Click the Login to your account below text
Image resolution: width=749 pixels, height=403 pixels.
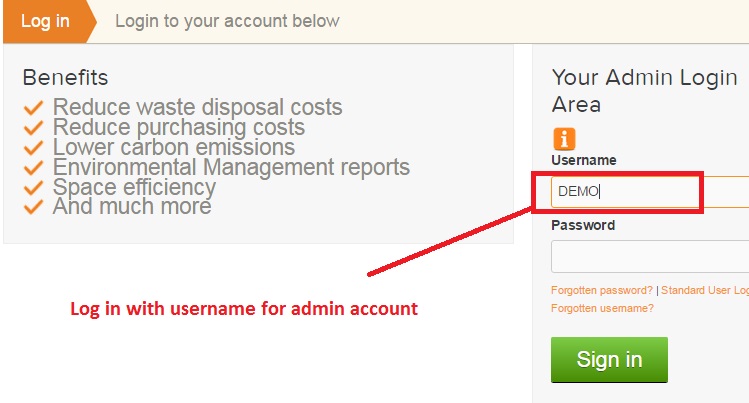point(227,21)
